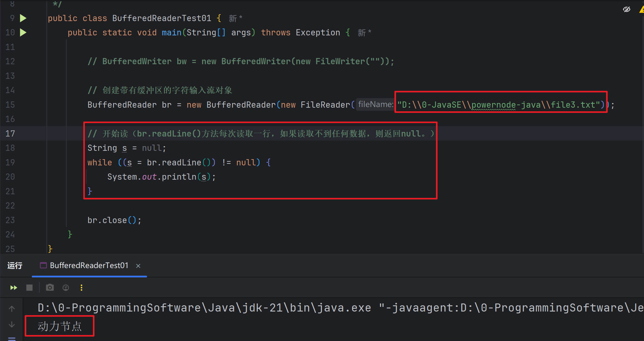Select the BufferedReaderTest01 run tab
This screenshot has height=341, width=644.
(x=89, y=266)
